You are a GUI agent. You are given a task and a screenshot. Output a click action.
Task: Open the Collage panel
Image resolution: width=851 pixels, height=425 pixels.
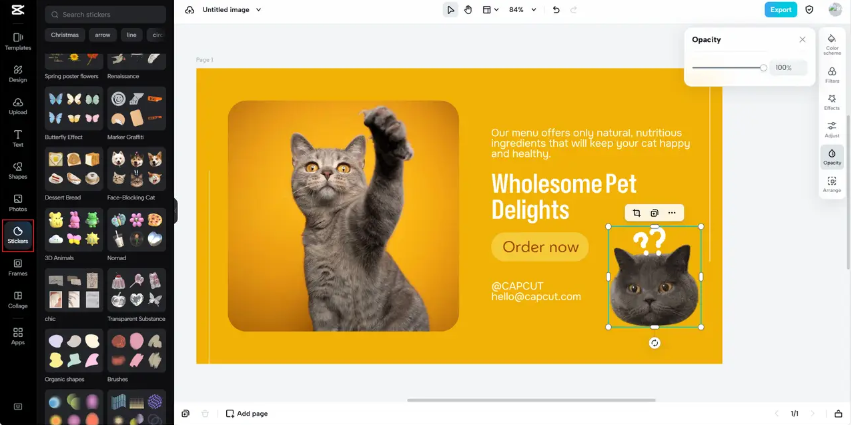(x=18, y=300)
